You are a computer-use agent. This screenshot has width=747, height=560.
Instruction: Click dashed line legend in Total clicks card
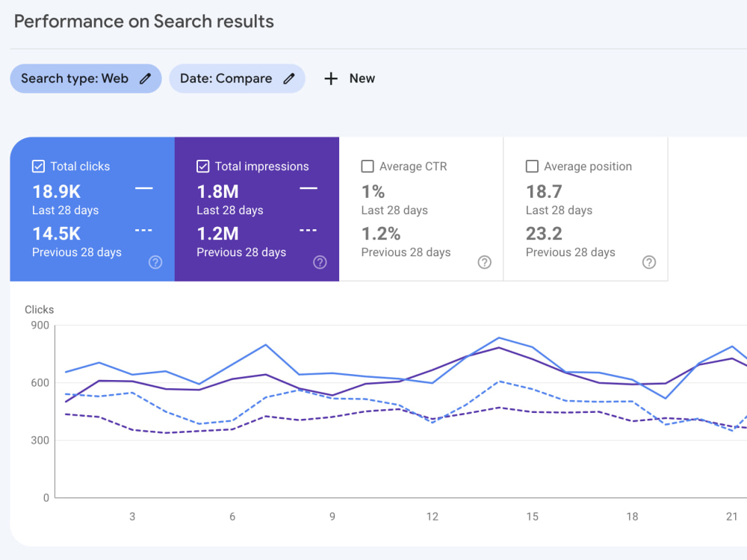(x=144, y=231)
